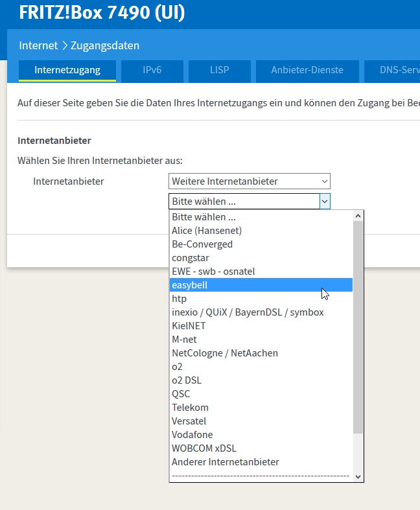This screenshot has height=510, width=420.
Task: Select Telekom from the list
Action: (261, 408)
